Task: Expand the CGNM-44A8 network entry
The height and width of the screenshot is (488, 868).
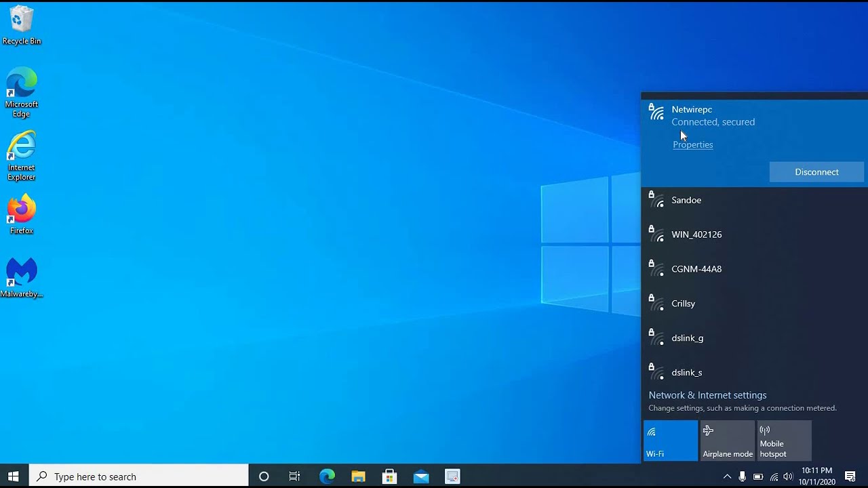Action: click(754, 270)
